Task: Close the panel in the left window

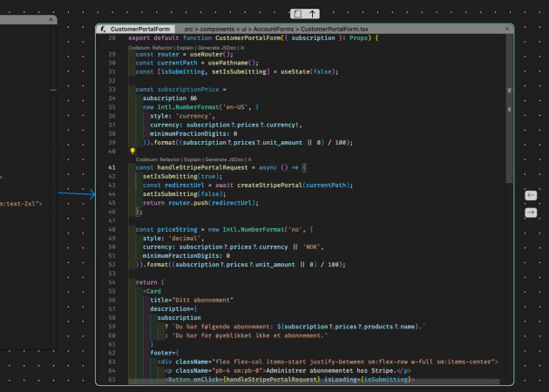Action: coord(51,19)
